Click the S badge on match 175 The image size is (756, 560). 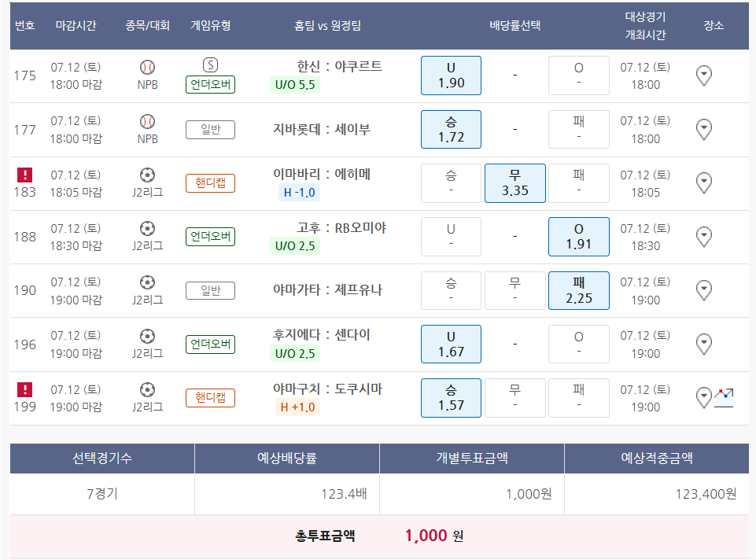[x=210, y=65]
